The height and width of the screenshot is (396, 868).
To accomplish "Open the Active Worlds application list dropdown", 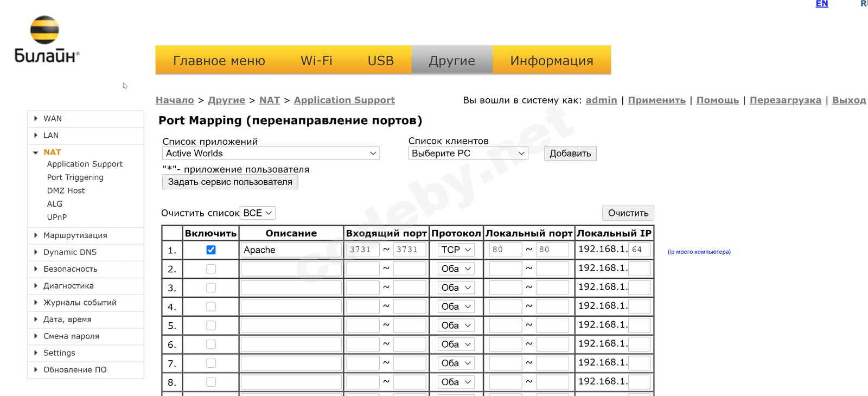I will click(x=271, y=154).
